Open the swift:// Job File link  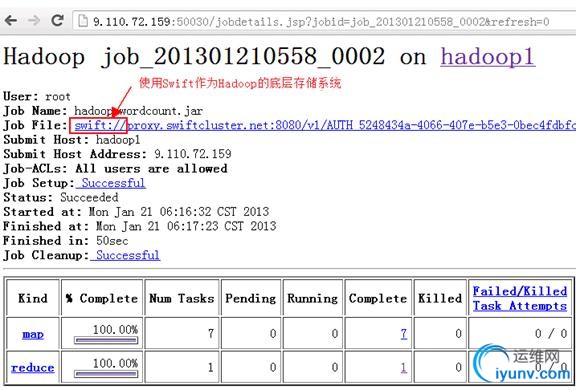325,126
